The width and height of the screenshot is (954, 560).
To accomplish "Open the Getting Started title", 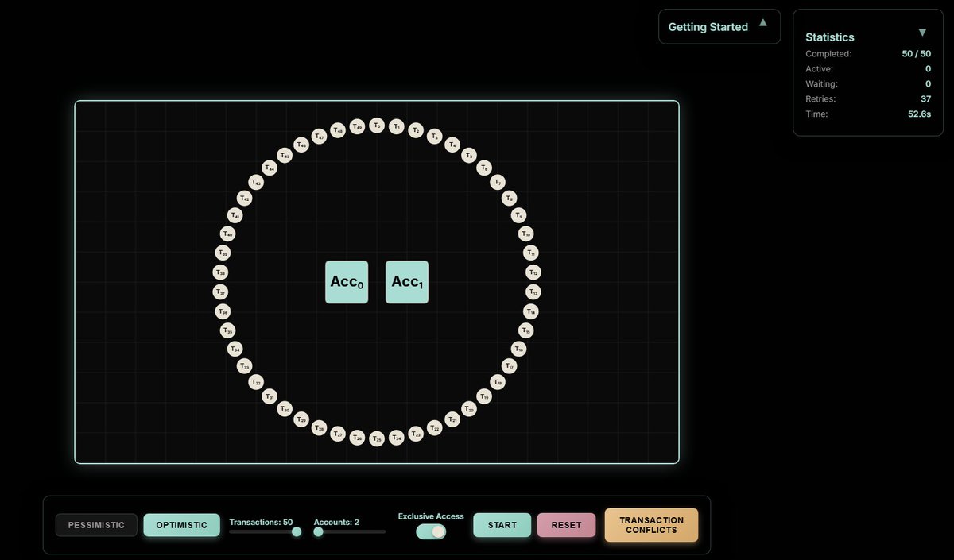I will click(x=708, y=27).
